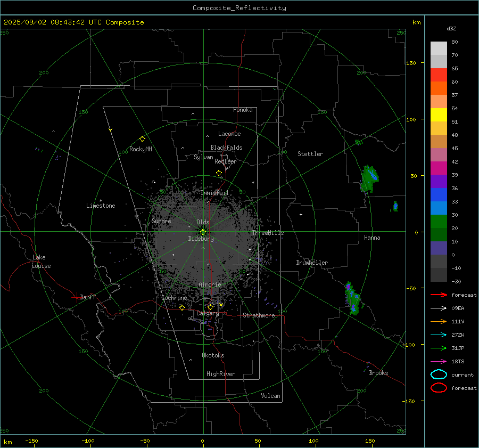Click the Cochrane town label
479x448 pixels.
(x=174, y=298)
